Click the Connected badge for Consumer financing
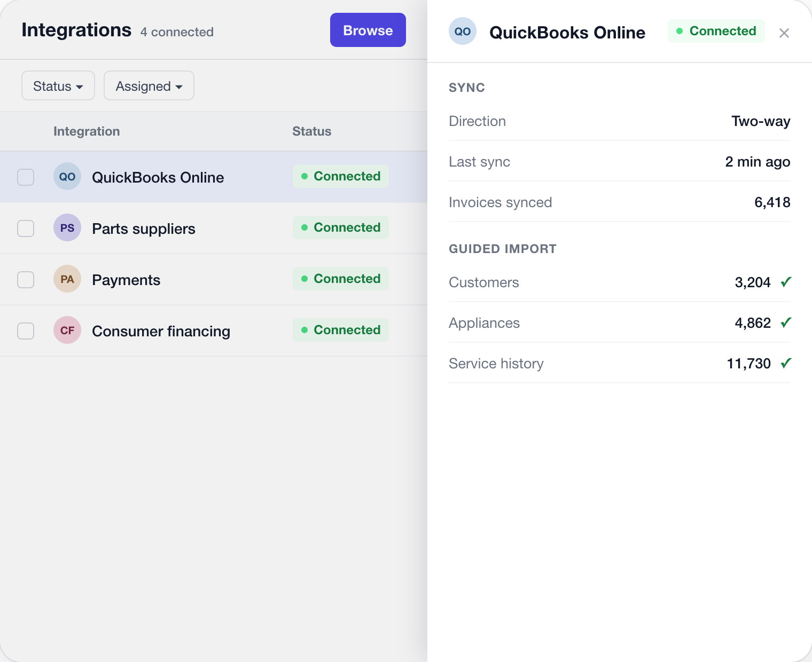Screen dimensions: 812x662 pos(341,330)
